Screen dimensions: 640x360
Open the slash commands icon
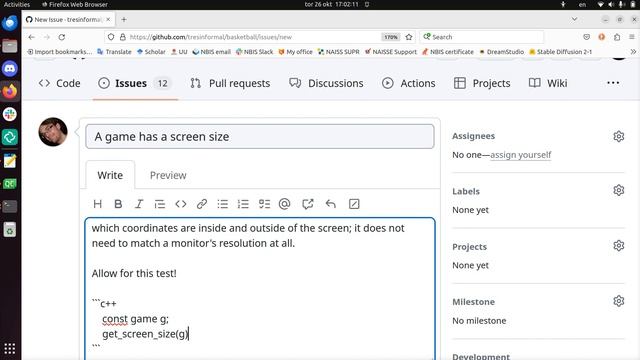[354, 204]
